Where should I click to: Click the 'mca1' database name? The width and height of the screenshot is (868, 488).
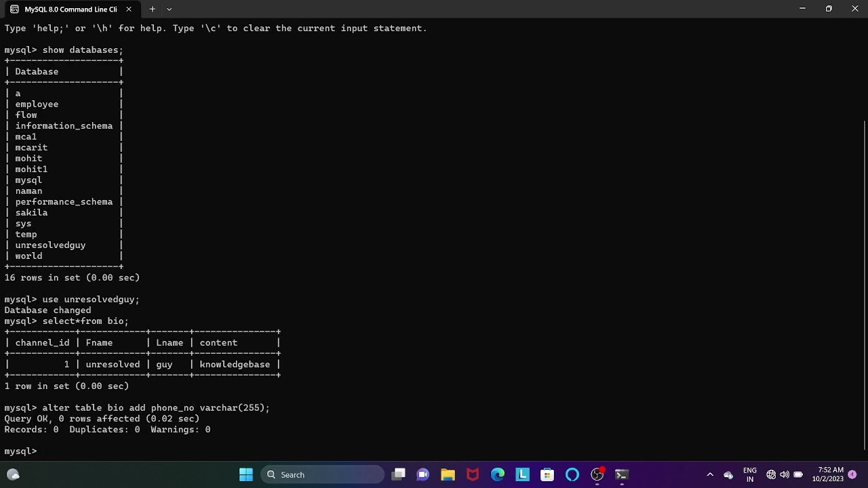click(x=26, y=137)
